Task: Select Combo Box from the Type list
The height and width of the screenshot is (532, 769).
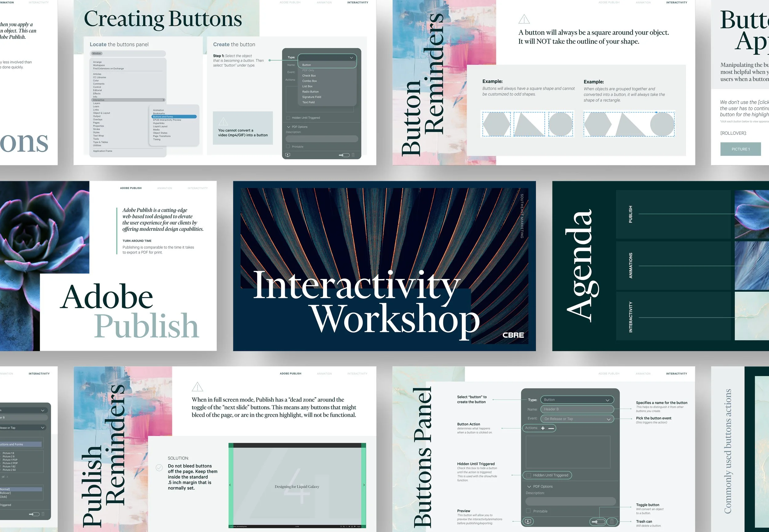Action: (x=310, y=81)
